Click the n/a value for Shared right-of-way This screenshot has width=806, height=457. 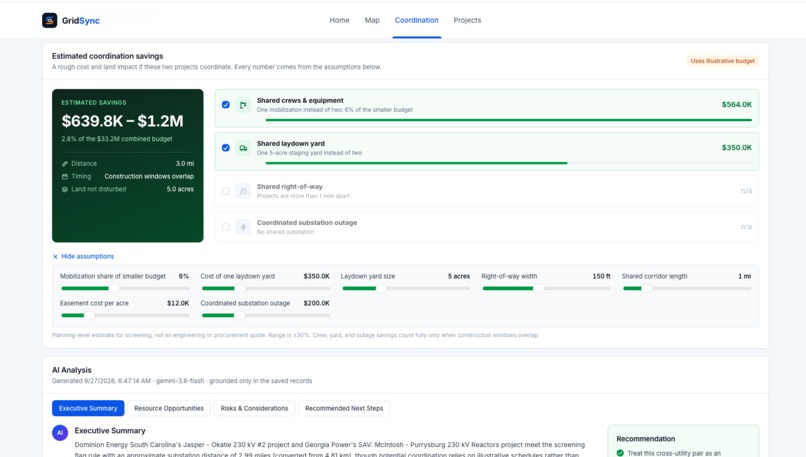coord(746,191)
